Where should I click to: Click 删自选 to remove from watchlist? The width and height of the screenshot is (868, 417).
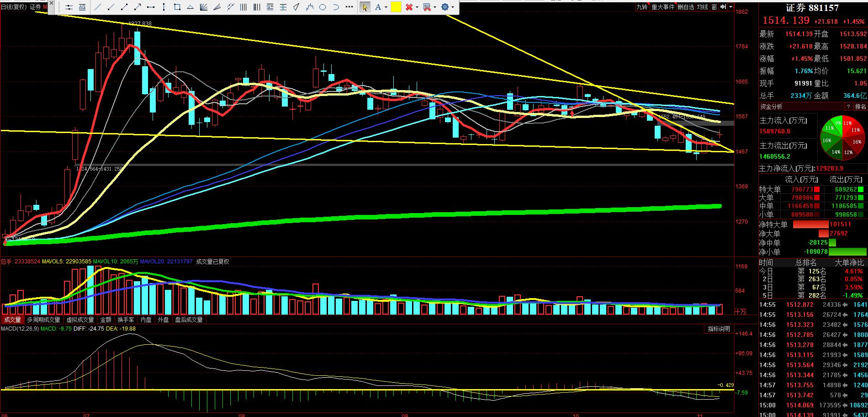click(x=686, y=7)
